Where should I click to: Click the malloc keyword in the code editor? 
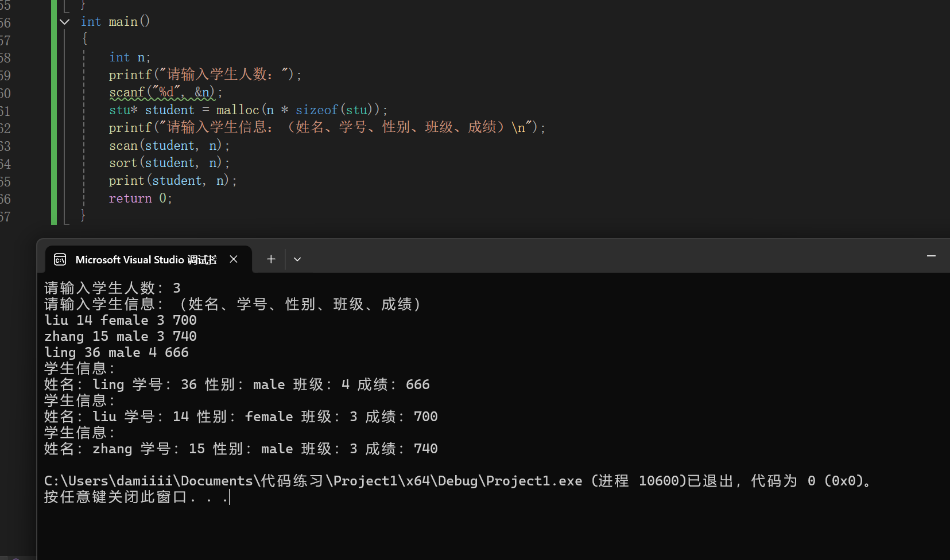238,110
